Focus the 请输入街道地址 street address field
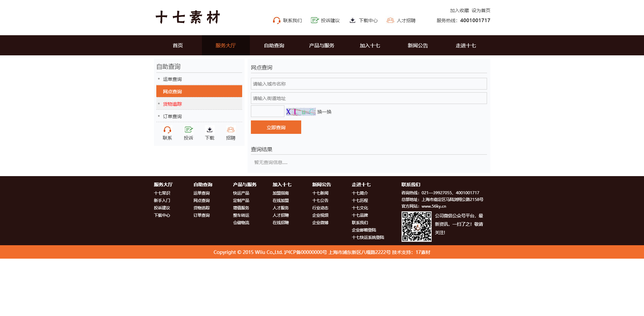This screenshot has height=316, width=644. coord(369,98)
